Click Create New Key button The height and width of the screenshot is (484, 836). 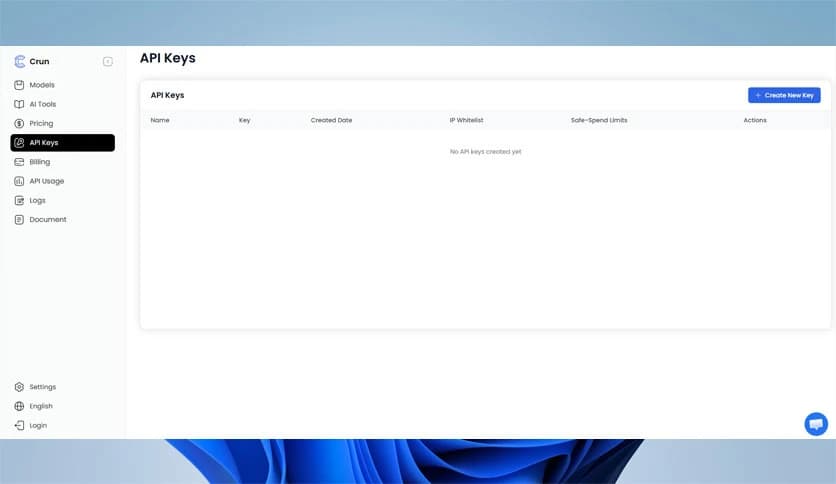[x=784, y=95]
